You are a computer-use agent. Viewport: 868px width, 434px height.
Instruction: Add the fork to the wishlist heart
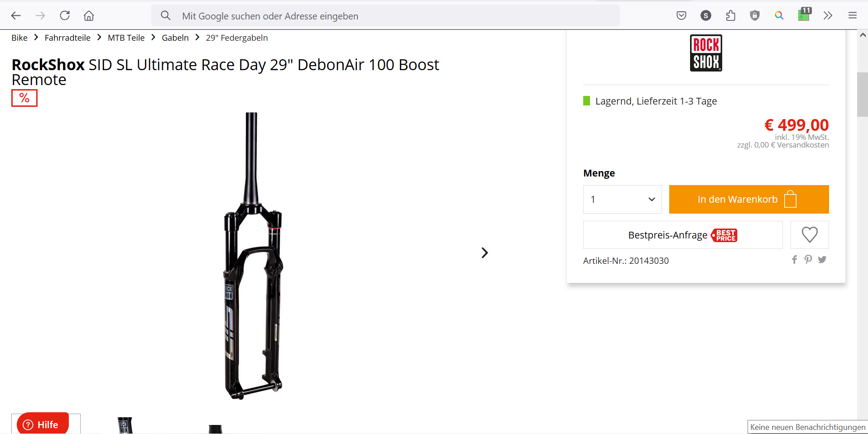pyautogui.click(x=809, y=234)
